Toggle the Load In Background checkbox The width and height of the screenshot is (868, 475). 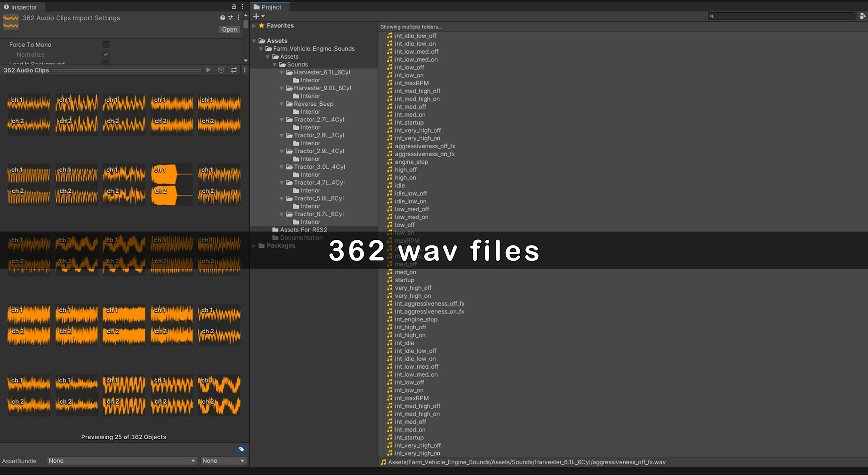[x=106, y=63]
